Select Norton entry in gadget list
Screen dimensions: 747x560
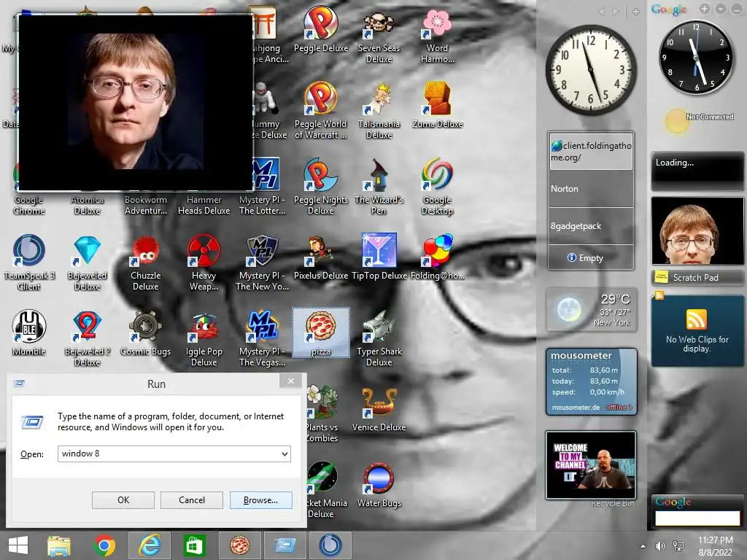click(591, 189)
